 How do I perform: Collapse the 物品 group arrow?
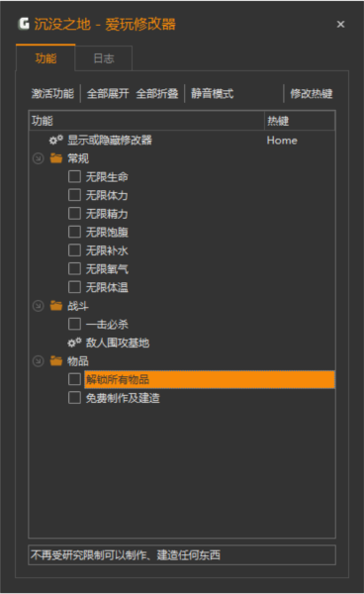click(38, 361)
